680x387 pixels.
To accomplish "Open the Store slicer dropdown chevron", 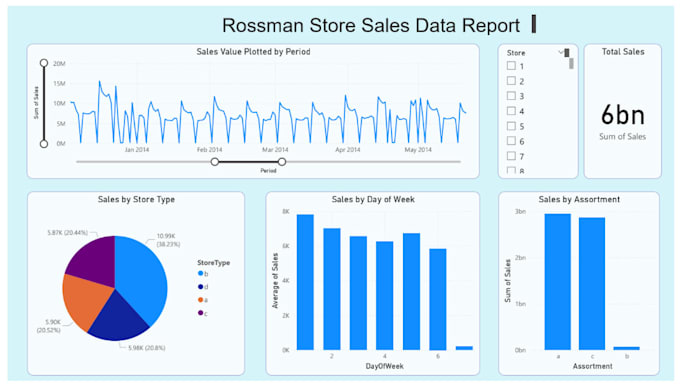I will pyautogui.click(x=560, y=52).
